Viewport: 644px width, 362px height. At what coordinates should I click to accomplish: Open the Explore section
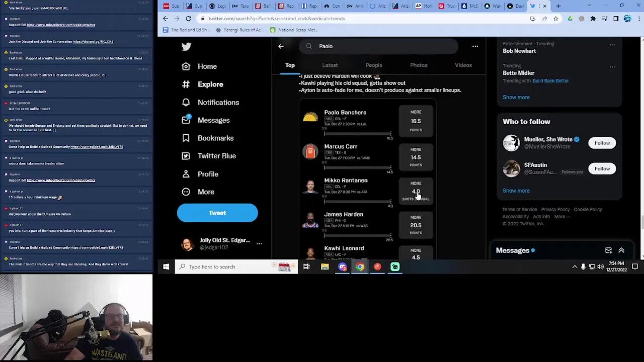[202, 84]
